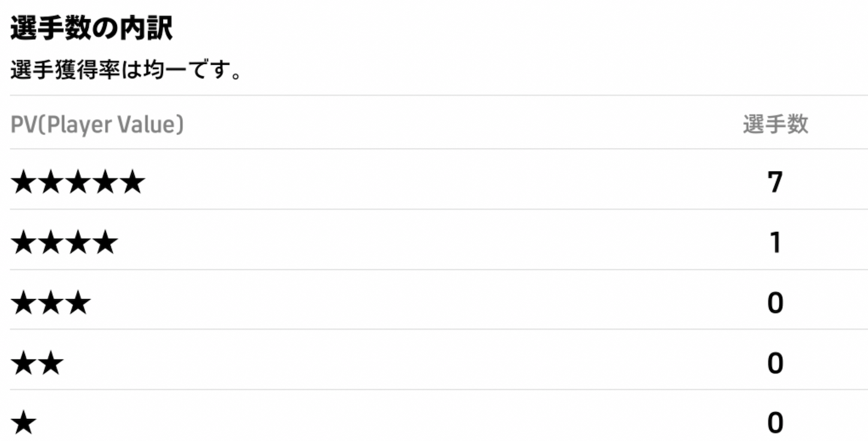This screenshot has height=441, width=868.
Task: Click the last star in five-star row
Action: [x=132, y=183]
